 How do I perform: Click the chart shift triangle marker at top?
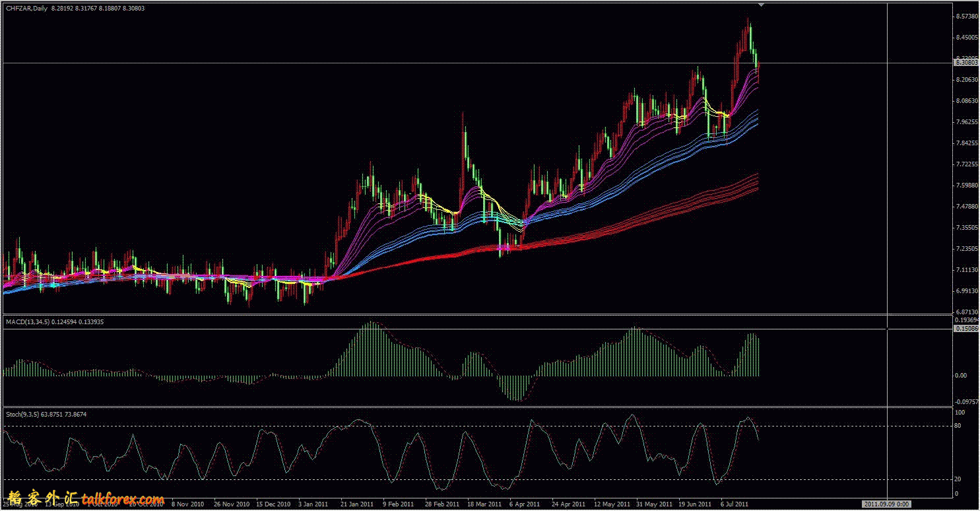[x=761, y=5]
